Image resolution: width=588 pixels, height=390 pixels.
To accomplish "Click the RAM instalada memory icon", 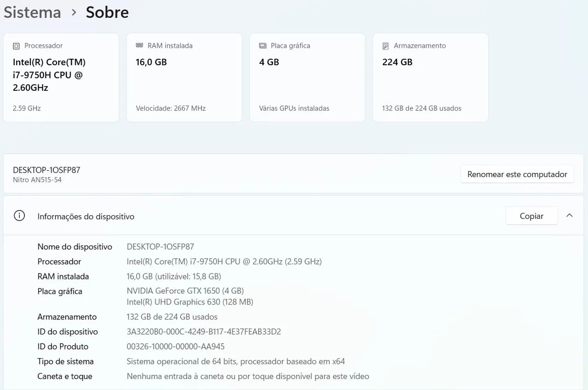I will click(x=140, y=45).
